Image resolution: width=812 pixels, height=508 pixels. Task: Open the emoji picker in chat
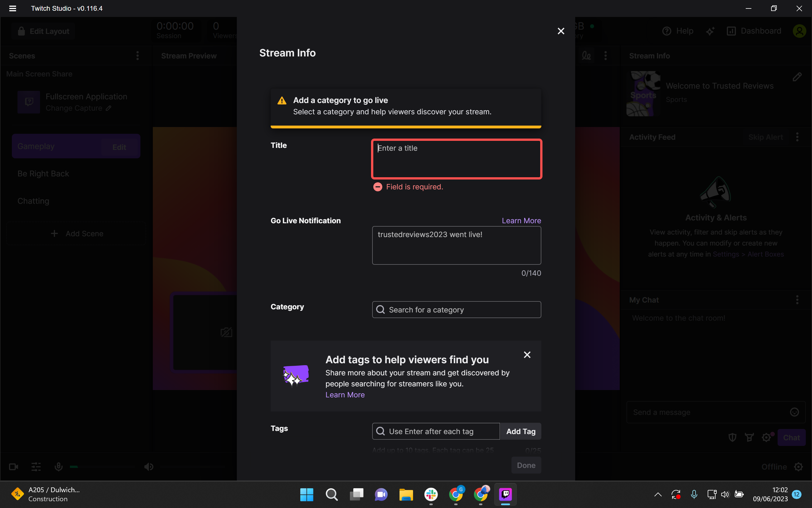pyautogui.click(x=794, y=412)
